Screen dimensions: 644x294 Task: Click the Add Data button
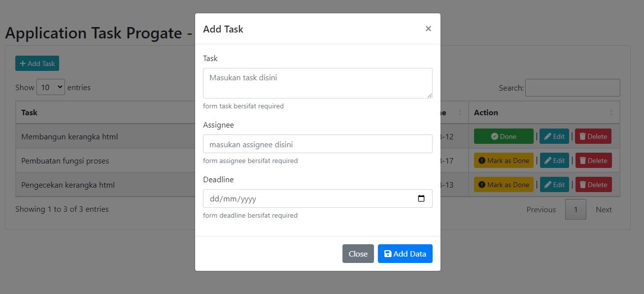[x=405, y=253]
